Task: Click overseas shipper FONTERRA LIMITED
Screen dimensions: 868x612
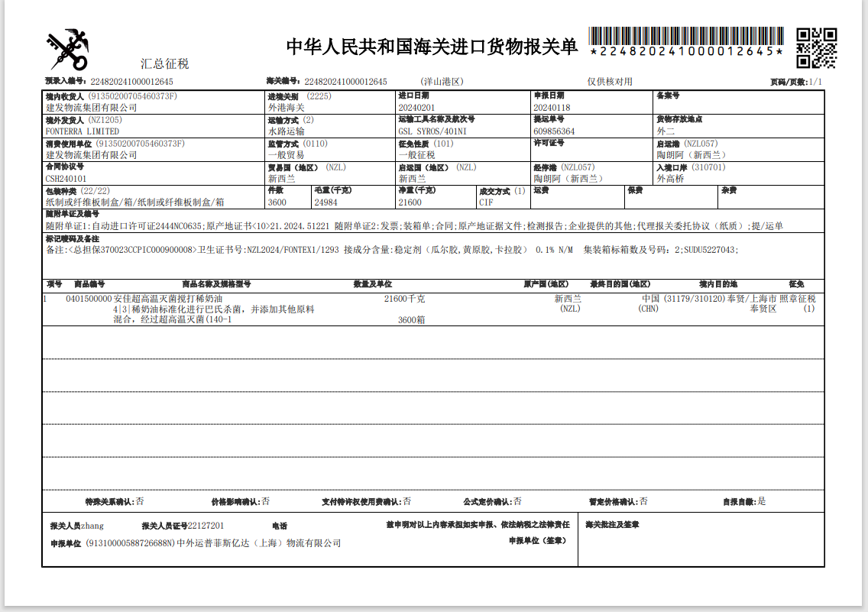Action: point(83,131)
